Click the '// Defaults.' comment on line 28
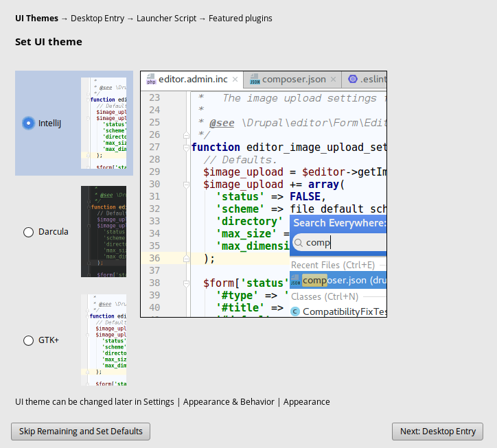This screenshot has height=448, width=497. point(240,160)
